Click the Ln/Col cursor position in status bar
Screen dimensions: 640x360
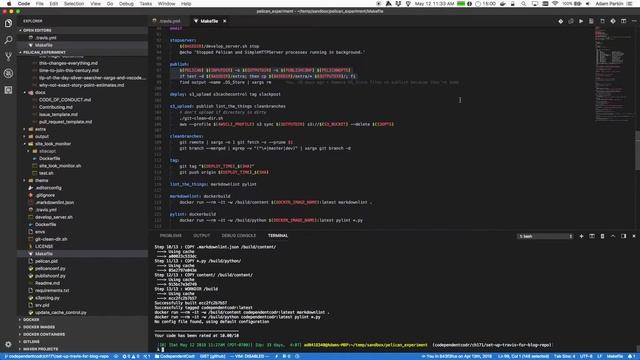[523, 356]
